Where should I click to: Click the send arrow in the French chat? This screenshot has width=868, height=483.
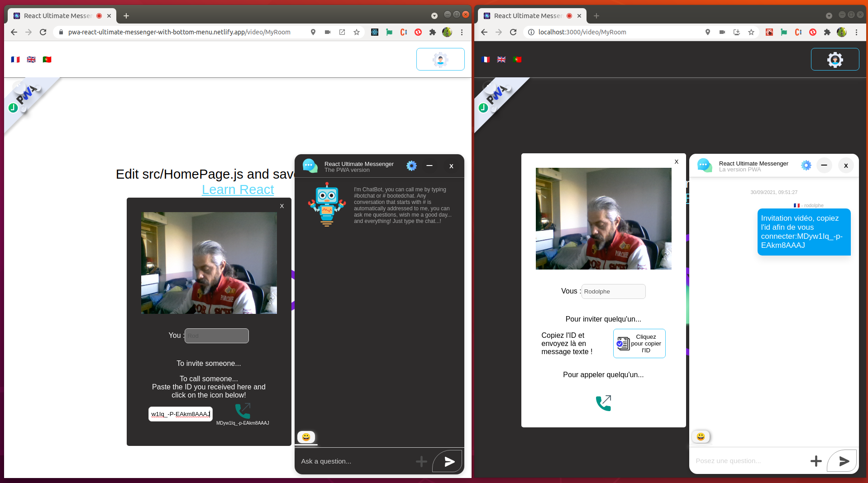(x=843, y=461)
